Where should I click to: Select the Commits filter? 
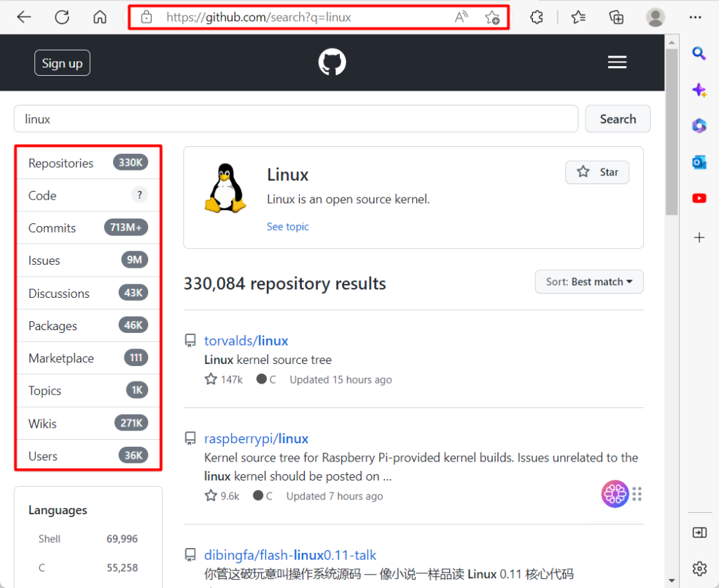click(88, 228)
